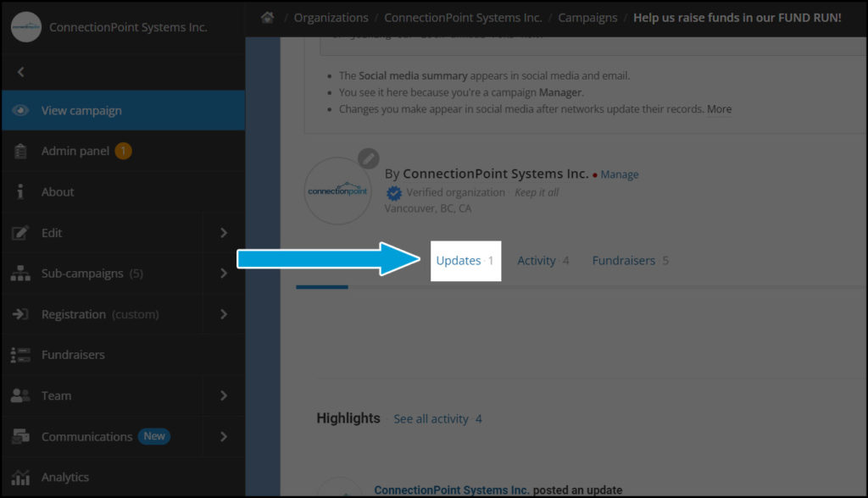Click the Fundraisers list icon
The height and width of the screenshot is (498, 868).
pos(20,355)
